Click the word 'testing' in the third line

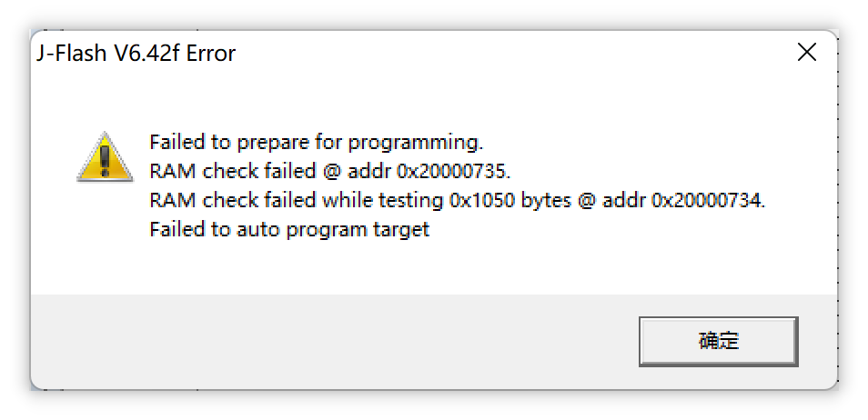(410, 201)
